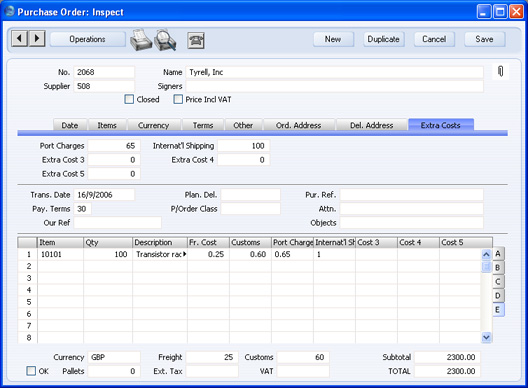Click the Duplicate button
Viewport: 528px width, 388px height.
click(384, 39)
